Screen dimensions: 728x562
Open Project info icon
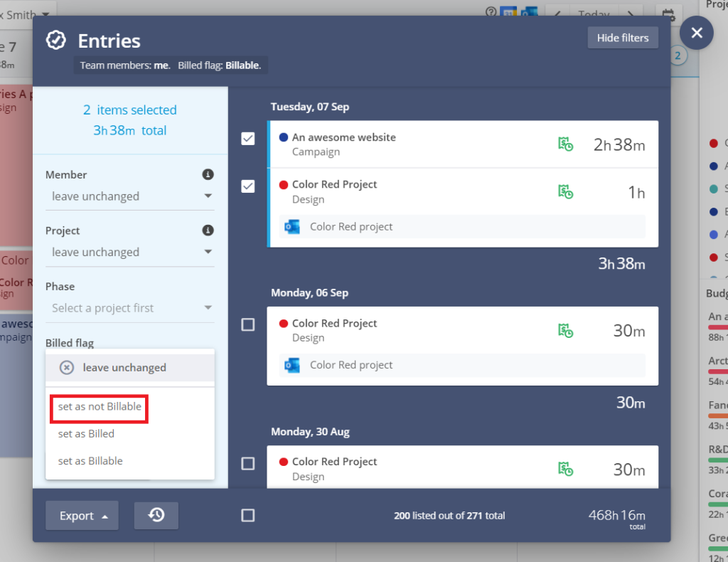[x=208, y=230]
